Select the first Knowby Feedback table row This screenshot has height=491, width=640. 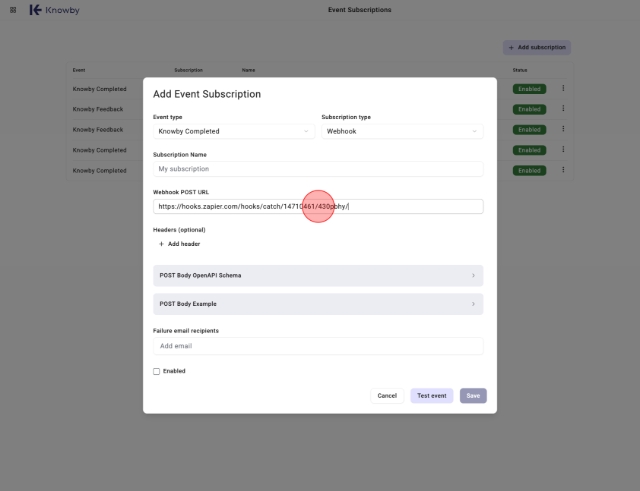[x=320, y=109]
